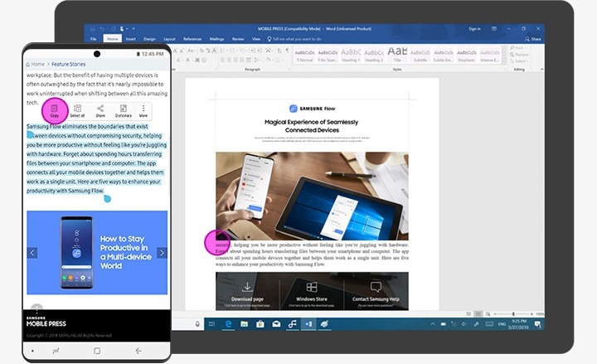Open File Explorer from the taskbar

(245, 323)
